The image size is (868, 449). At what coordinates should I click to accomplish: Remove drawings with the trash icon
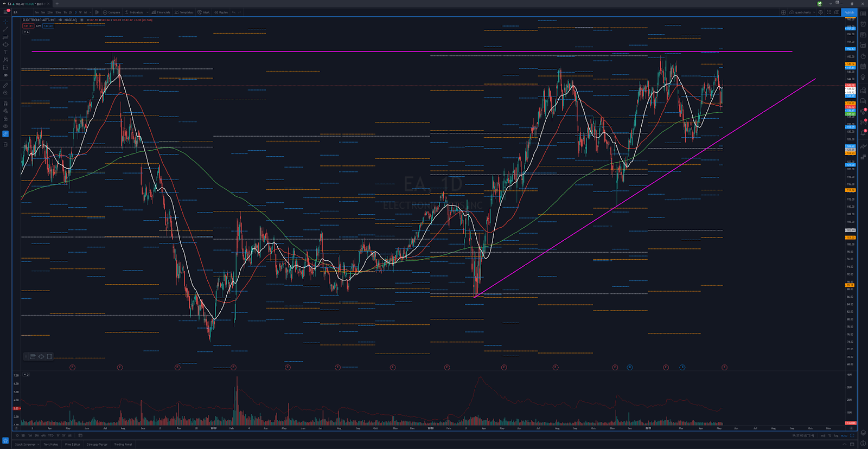coord(5,144)
